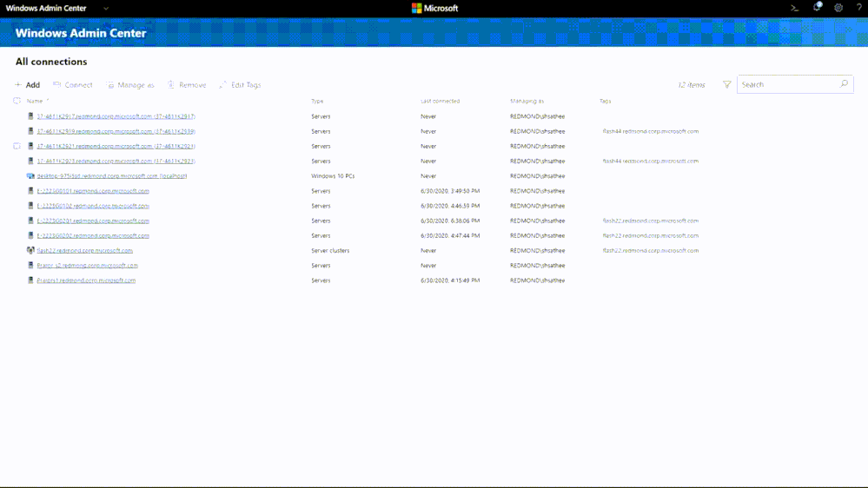The height and width of the screenshot is (488, 868).
Task: Click server icon of row connected 6:38:06 PM
Action: click(x=30, y=221)
